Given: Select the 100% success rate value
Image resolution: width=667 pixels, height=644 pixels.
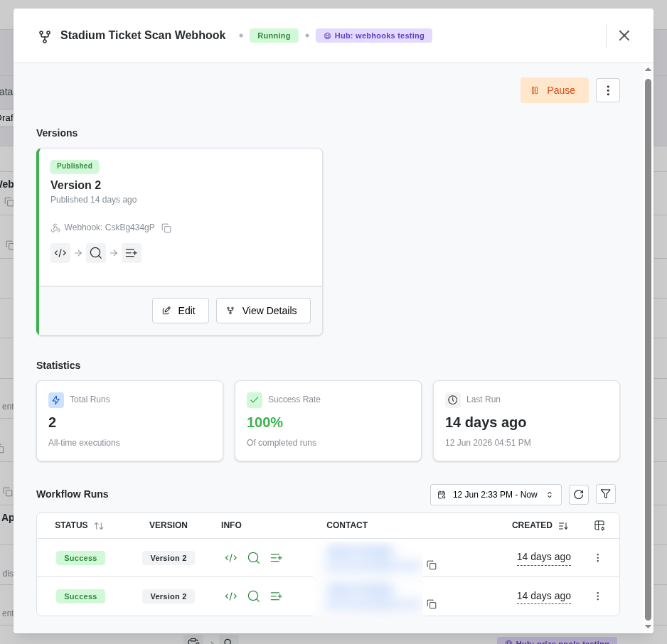Looking at the screenshot, I should [265, 422].
